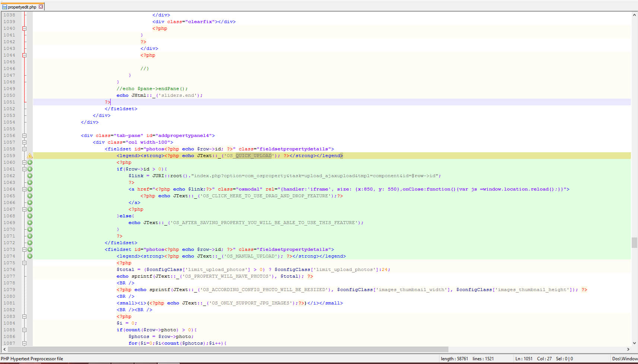Click the save-state icon on propertyedit.php tab
Screen dimensions: 638x364
coord(4,7)
